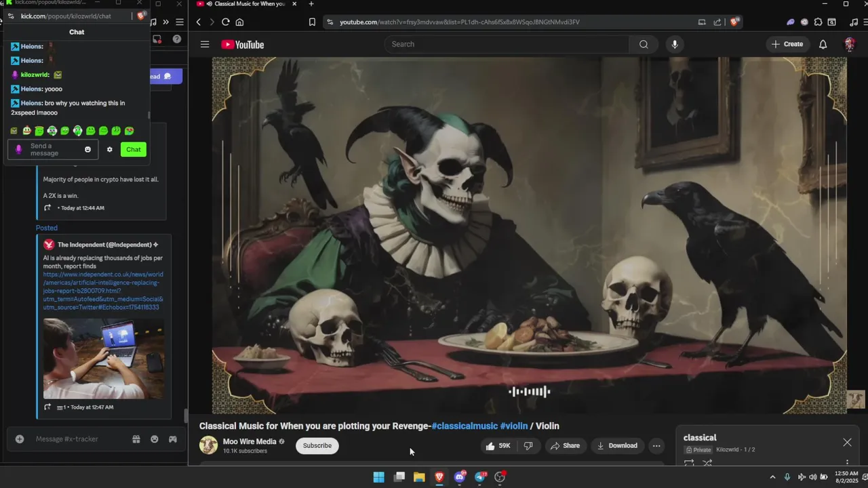Pick the last heart-eyes emote in Kick row
This screenshot has height=488, width=868.
coord(129,131)
